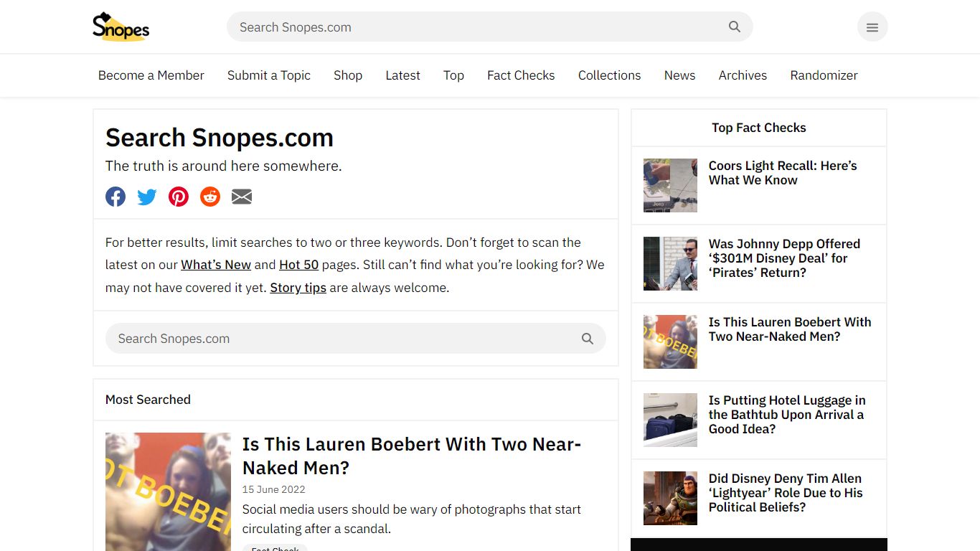Click the Snopes logo

(121, 27)
